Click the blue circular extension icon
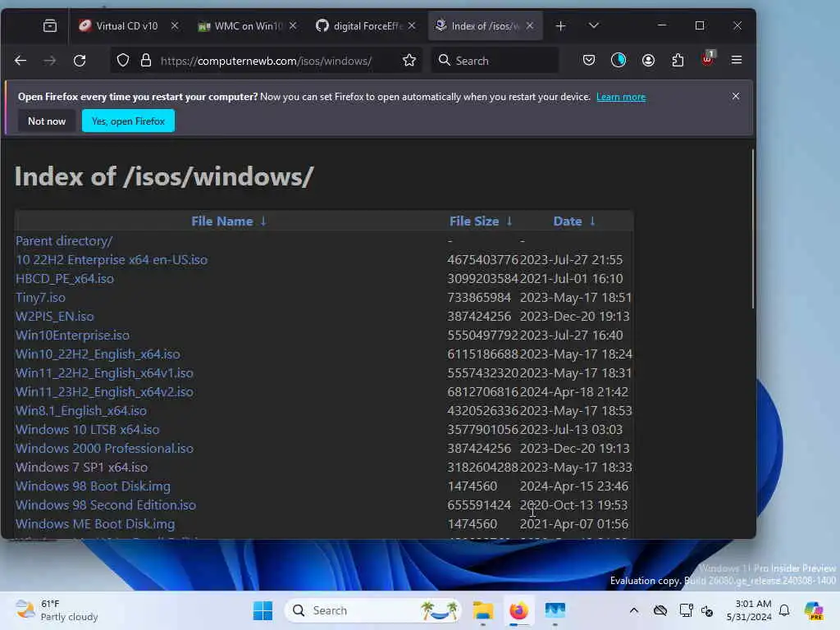Viewport: 840px width, 630px height. pos(619,60)
